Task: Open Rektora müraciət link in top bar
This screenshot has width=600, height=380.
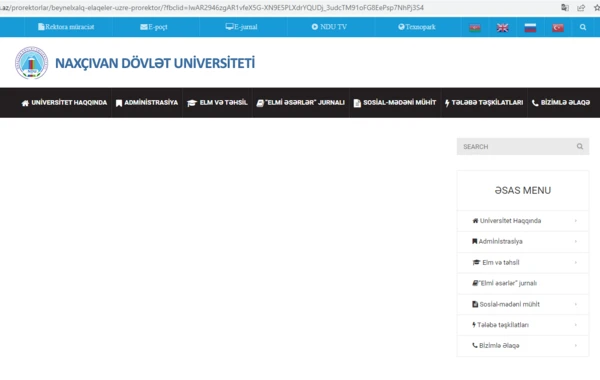Action: [66, 27]
